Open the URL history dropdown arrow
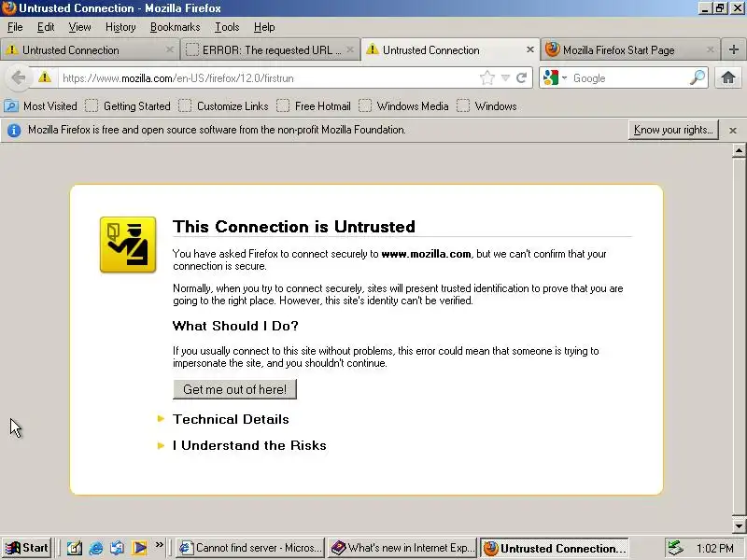The image size is (747, 560). coord(505,77)
